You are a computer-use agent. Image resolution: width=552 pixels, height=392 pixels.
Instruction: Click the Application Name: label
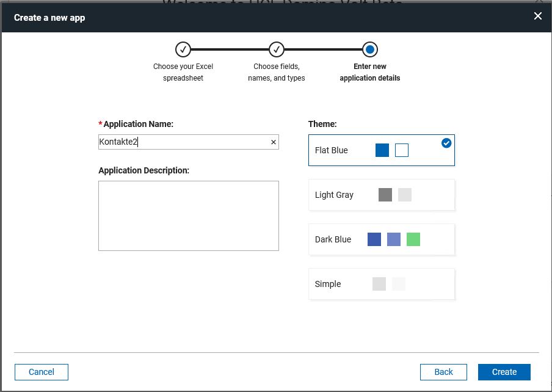[x=139, y=124]
